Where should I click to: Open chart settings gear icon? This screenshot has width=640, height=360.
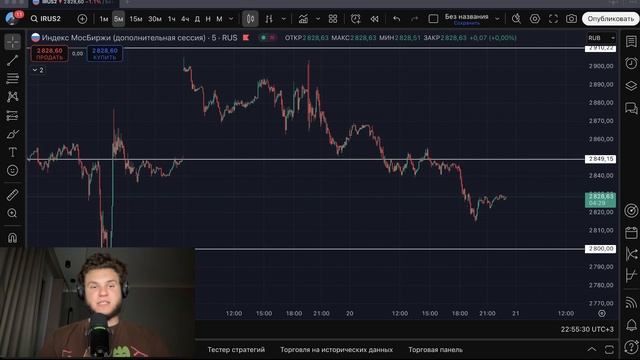point(535,19)
